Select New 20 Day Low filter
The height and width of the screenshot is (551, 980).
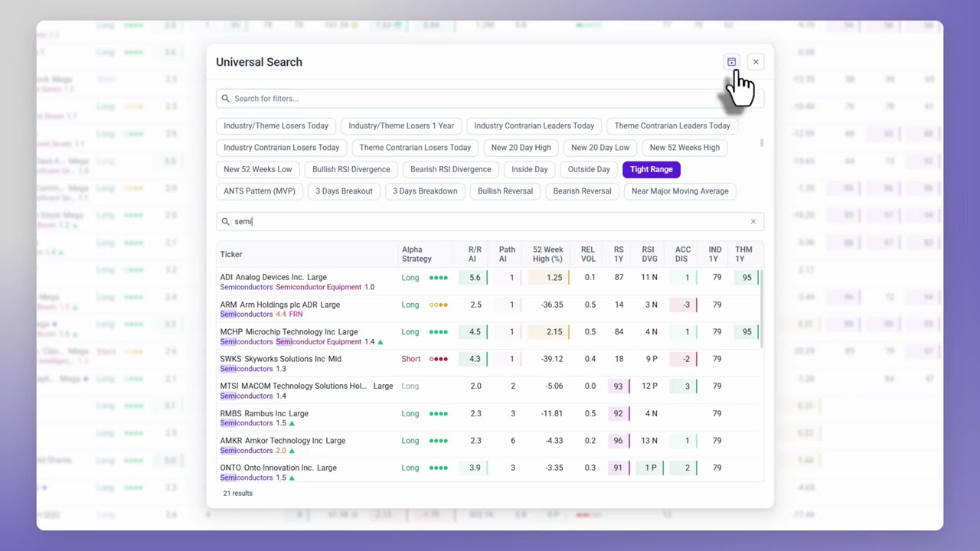(x=600, y=148)
